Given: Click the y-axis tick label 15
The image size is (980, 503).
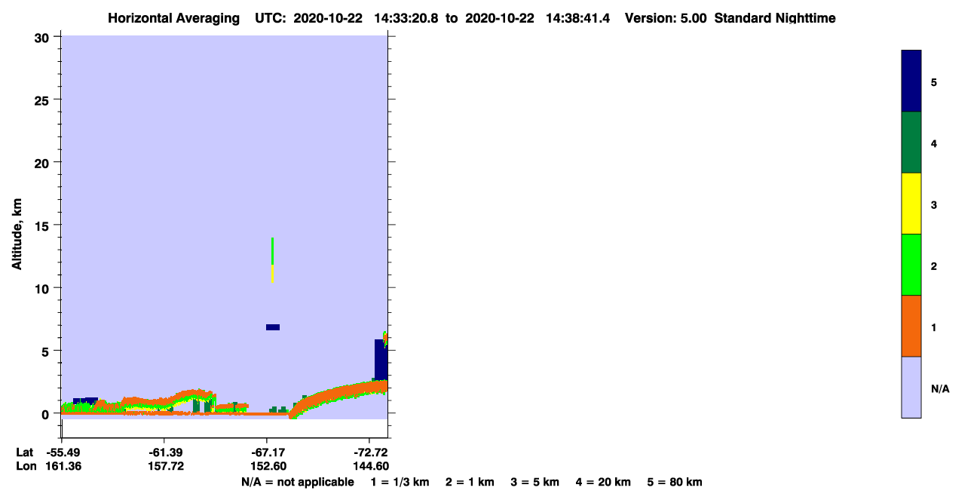Looking at the screenshot, I should tap(44, 225).
